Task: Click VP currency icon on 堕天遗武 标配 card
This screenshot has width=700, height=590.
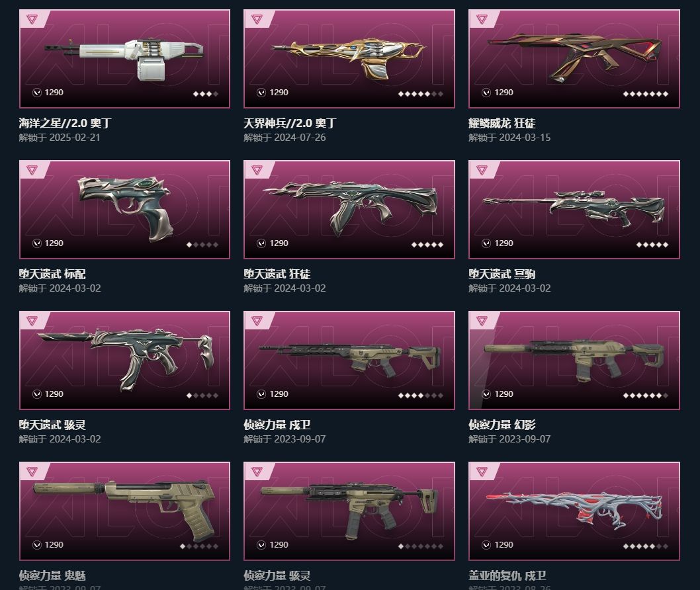Action: pos(37,243)
